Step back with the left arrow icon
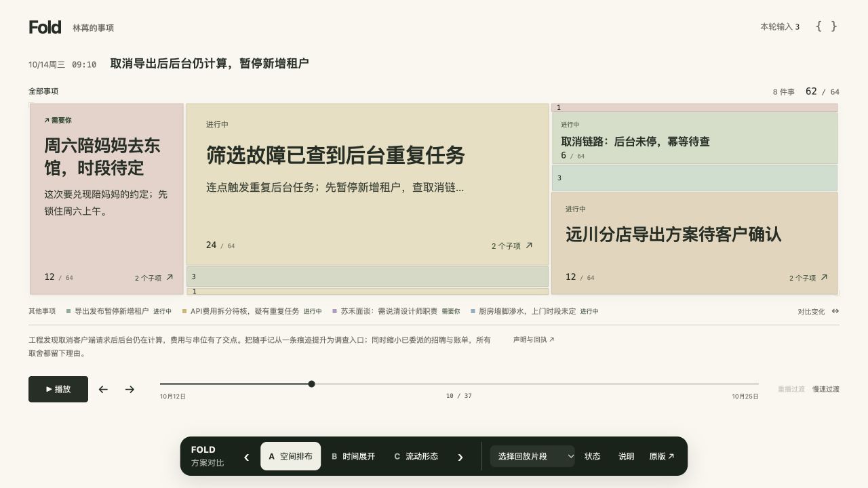 tap(103, 389)
